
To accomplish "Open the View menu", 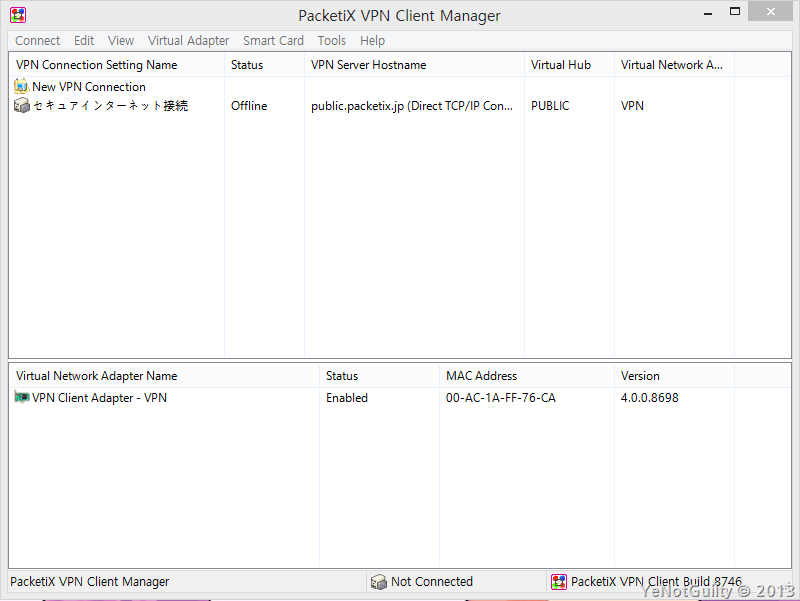I will coord(120,40).
